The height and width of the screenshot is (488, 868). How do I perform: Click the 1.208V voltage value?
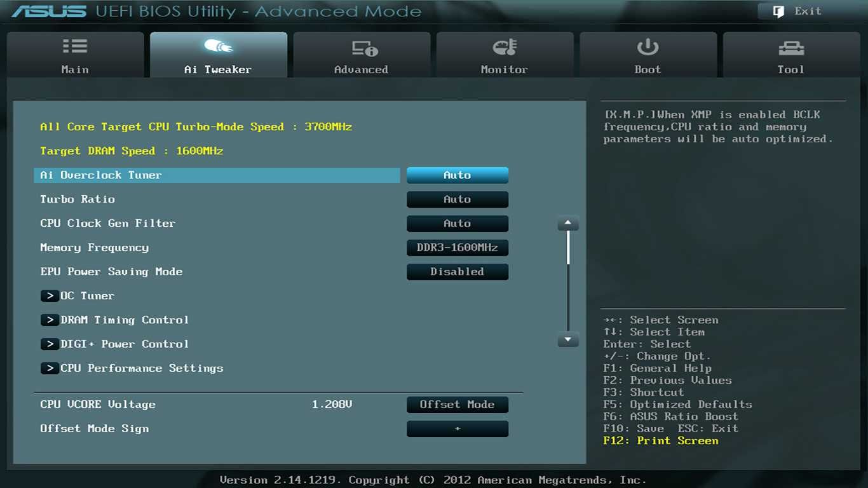click(332, 404)
